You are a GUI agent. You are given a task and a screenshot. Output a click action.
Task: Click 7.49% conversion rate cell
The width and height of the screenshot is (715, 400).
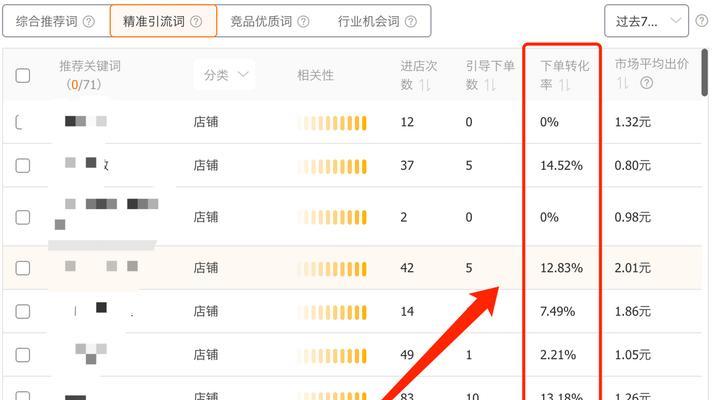pos(557,312)
